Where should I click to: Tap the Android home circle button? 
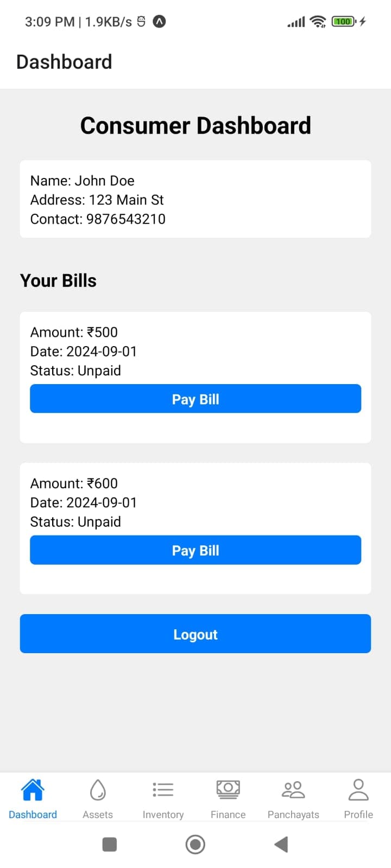tap(195, 844)
